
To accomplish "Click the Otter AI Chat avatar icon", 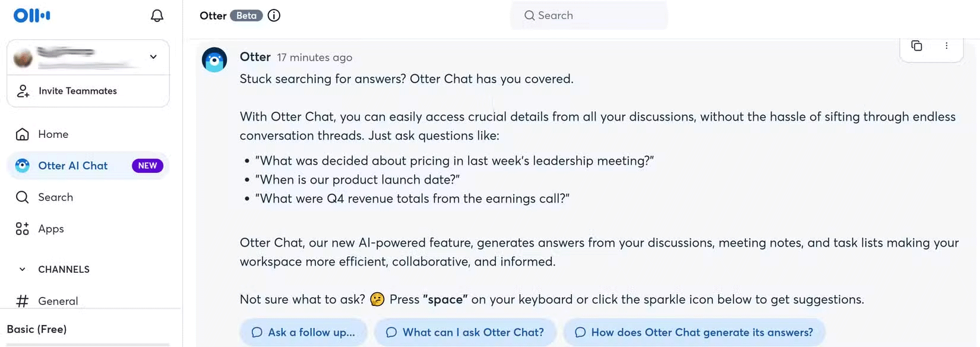I will pos(22,165).
